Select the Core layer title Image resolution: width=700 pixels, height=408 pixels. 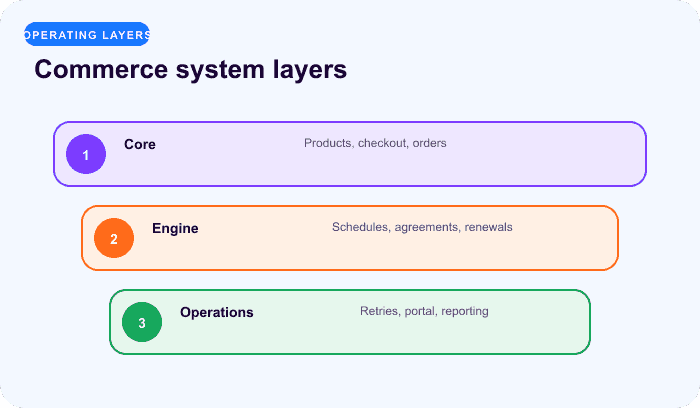coord(140,144)
